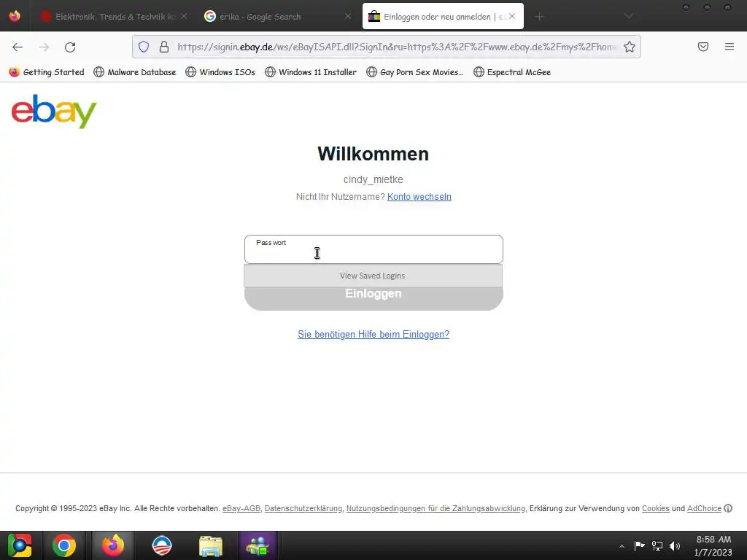Reload the current eBay page
The width and height of the screenshot is (747, 560).
[x=70, y=47]
